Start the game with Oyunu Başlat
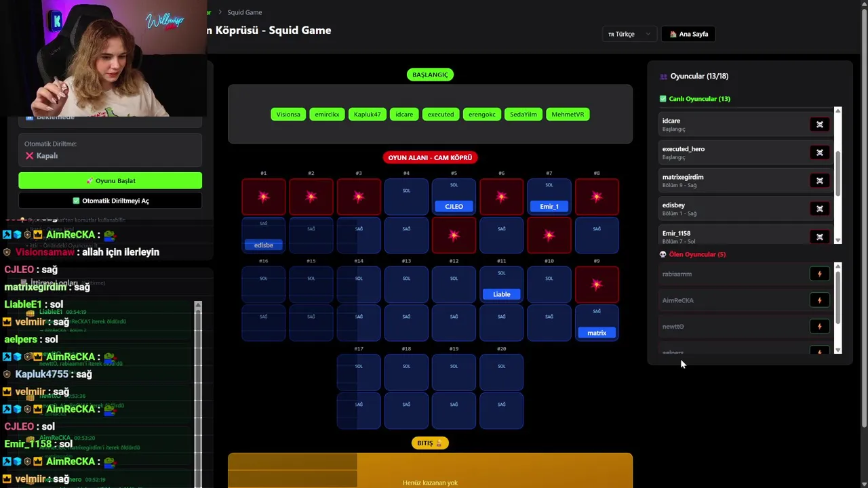 click(x=110, y=180)
